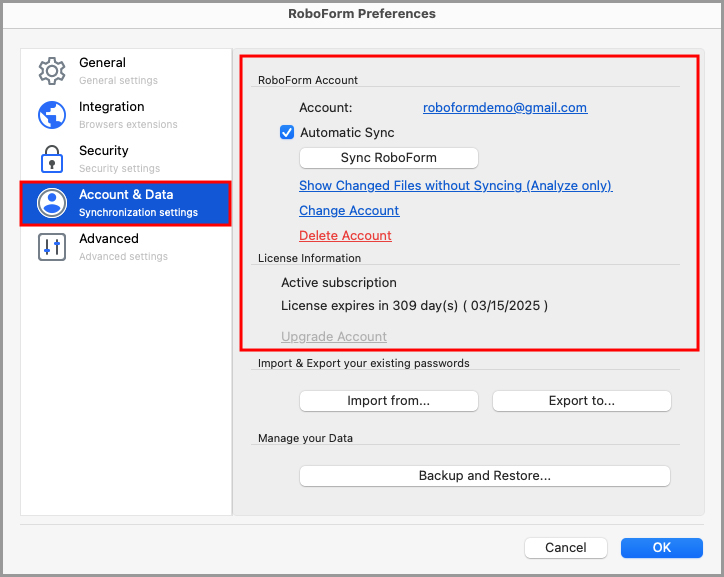Image resolution: width=724 pixels, height=577 pixels.
Task: Click the red Delete Account link
Action: tap(345, 235)
